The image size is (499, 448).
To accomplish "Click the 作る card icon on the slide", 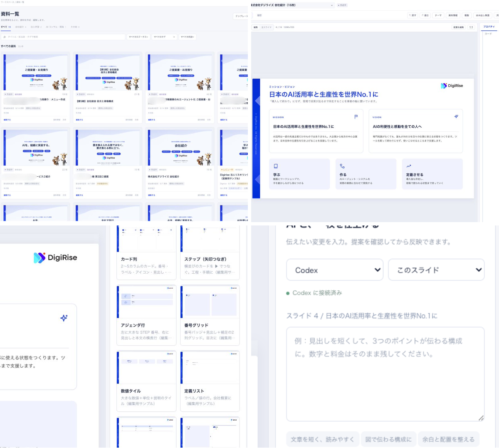I will click(x=342, y=166).
